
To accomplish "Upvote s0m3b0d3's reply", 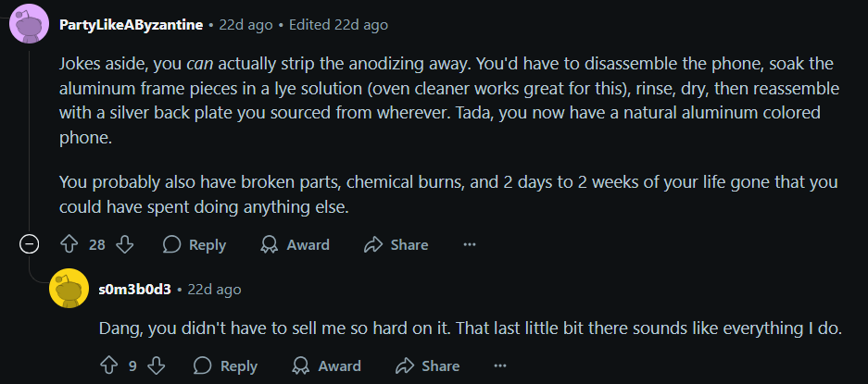I will pyautogui.click(x=108, y=365).
